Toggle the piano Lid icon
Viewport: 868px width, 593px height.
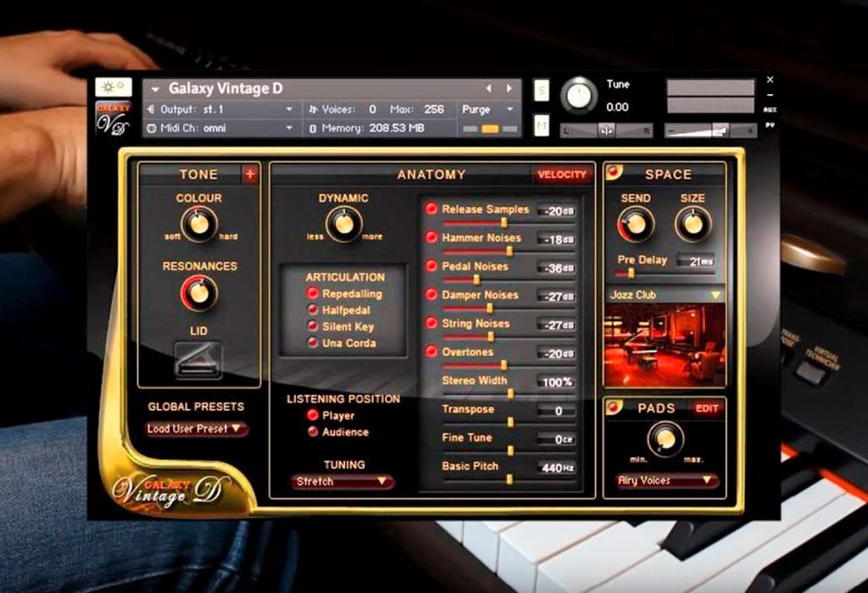(x=198, y=359)
